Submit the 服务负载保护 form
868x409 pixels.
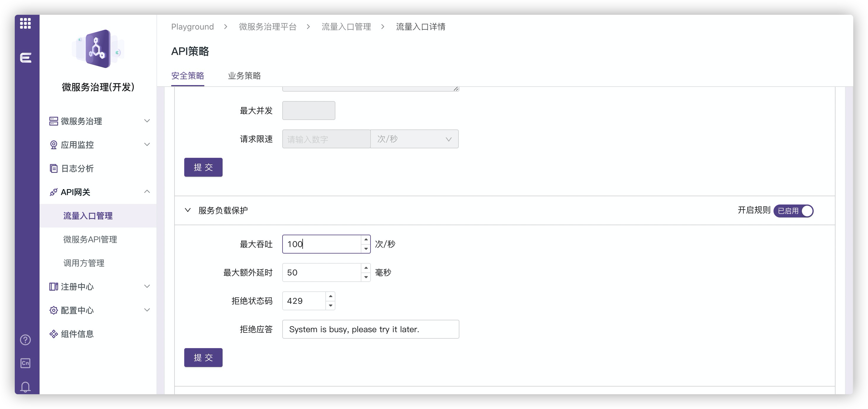coord(203,357)
